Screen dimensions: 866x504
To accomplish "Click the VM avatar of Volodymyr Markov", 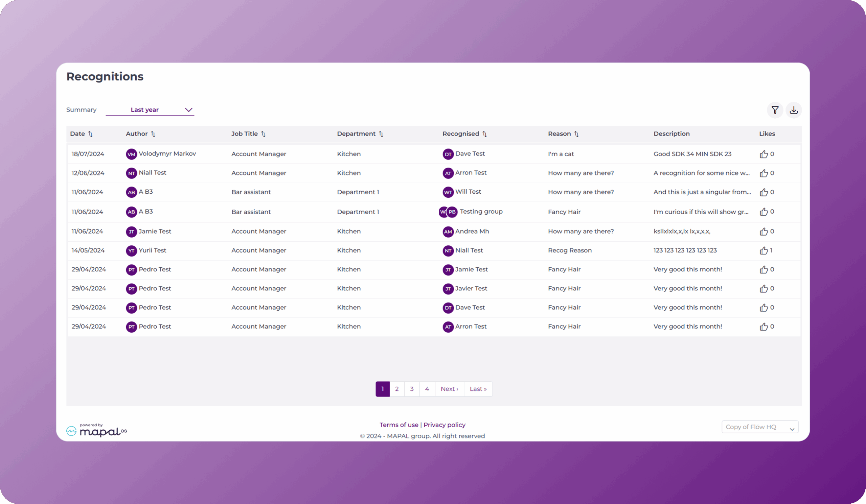I will tap(131, 154).
